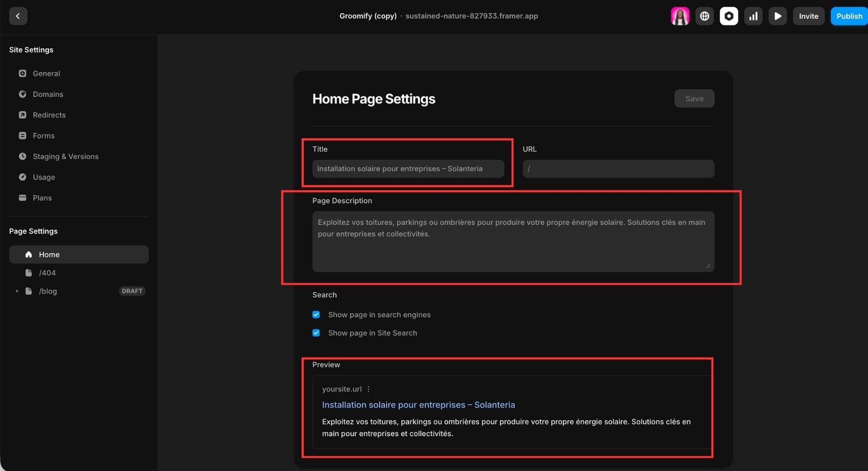Click the Publish button
The width and height of the screenshot is (868, 471).
pos(848,16)
